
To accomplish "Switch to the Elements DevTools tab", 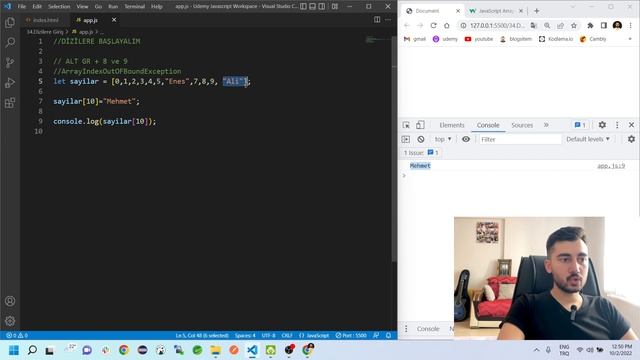I will (x=452, y=125).
